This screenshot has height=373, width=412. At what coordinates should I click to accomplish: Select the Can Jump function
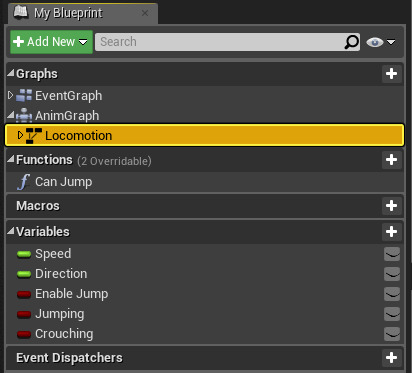point(63,182)
